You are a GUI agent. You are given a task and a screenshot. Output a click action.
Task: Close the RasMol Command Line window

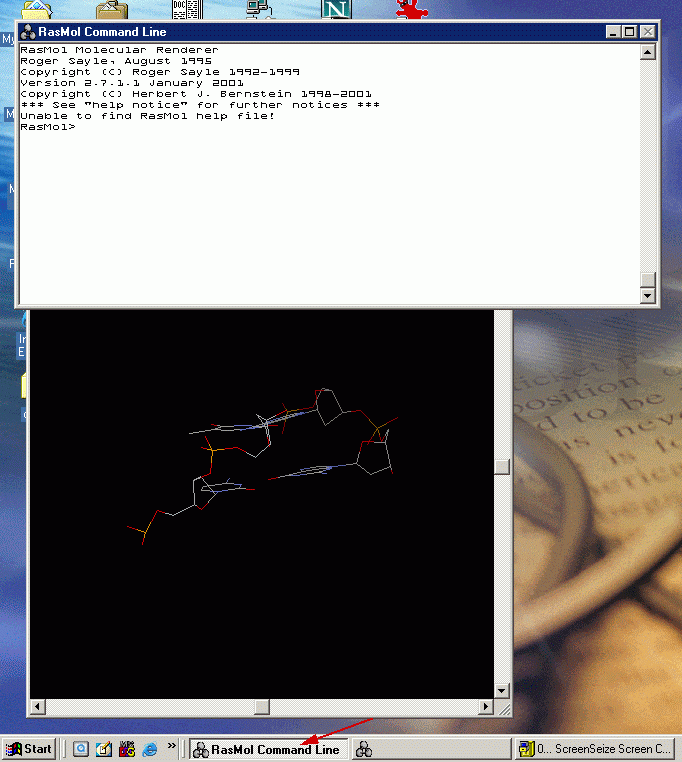coord(648,32)
